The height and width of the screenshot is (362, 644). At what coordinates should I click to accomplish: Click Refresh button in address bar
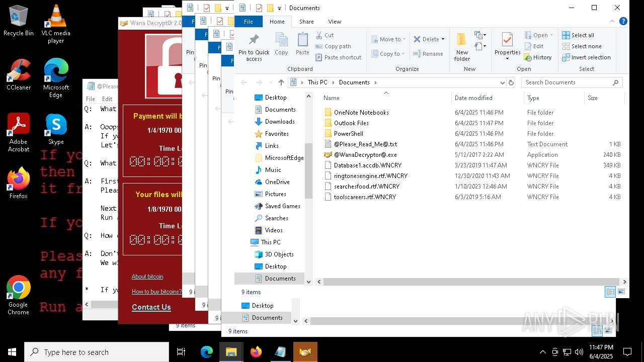coord(511,82)
